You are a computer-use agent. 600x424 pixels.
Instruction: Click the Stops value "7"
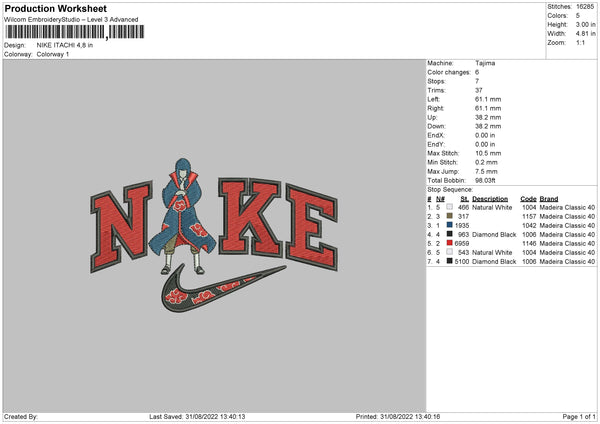coord(477,81)
